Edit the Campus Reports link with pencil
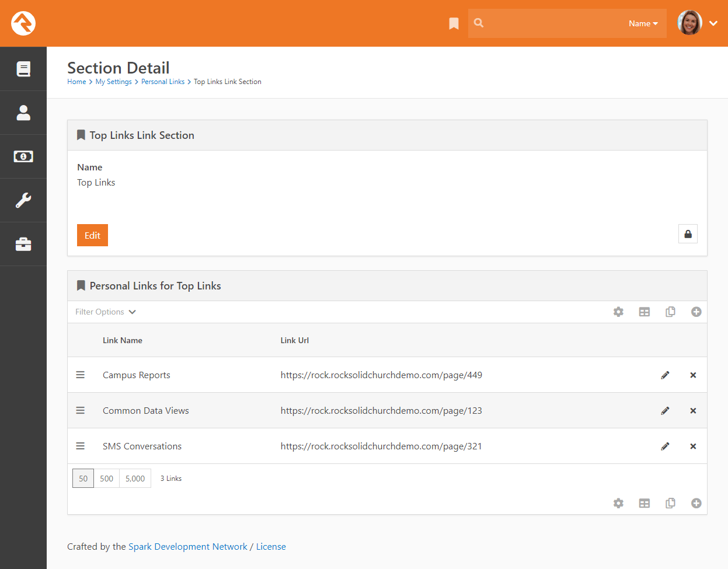728x569 pixels. [x=665, y=375]
